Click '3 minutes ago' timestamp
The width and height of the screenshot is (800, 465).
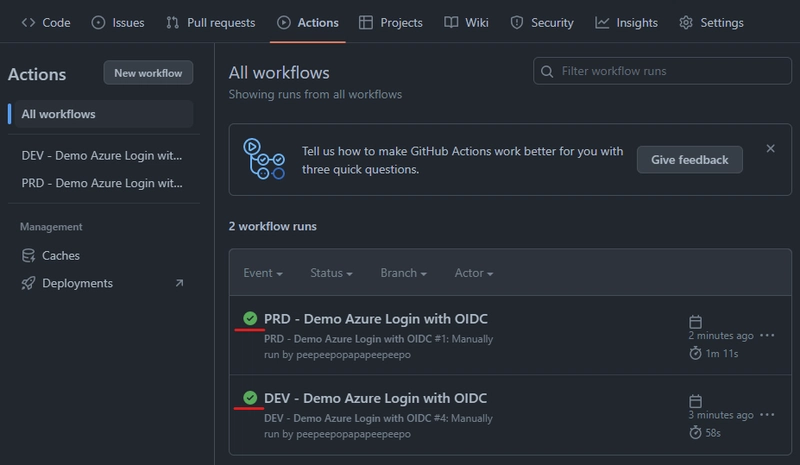pos(721,415)
